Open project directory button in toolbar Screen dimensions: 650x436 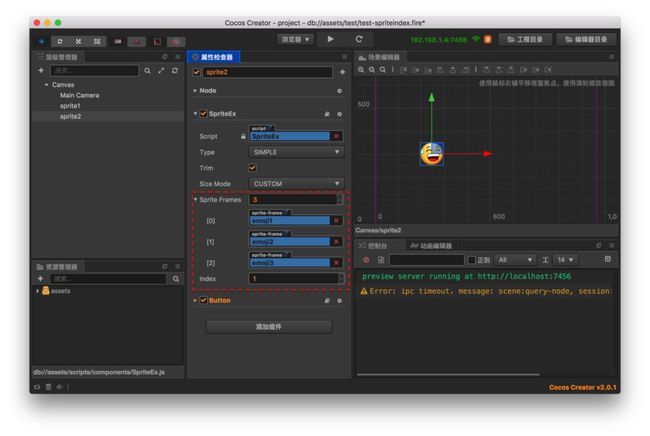pyautogui.click(x=525, y=39)
